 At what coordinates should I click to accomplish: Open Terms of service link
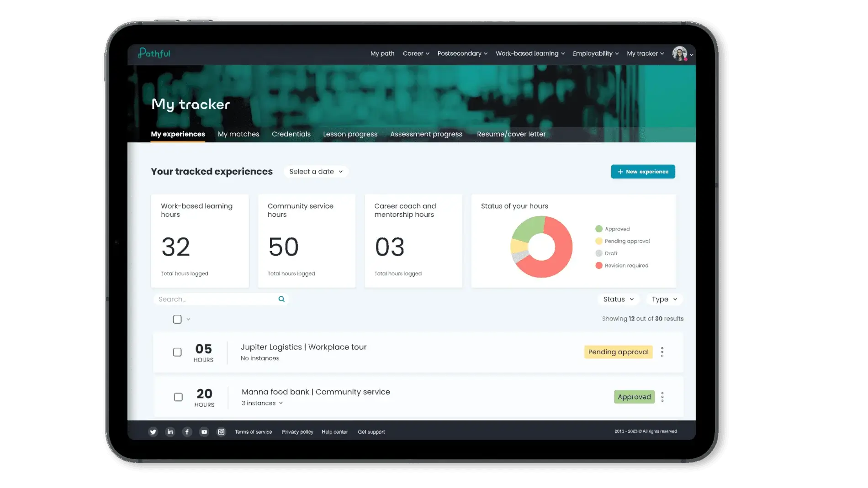(x=253, y=432)
